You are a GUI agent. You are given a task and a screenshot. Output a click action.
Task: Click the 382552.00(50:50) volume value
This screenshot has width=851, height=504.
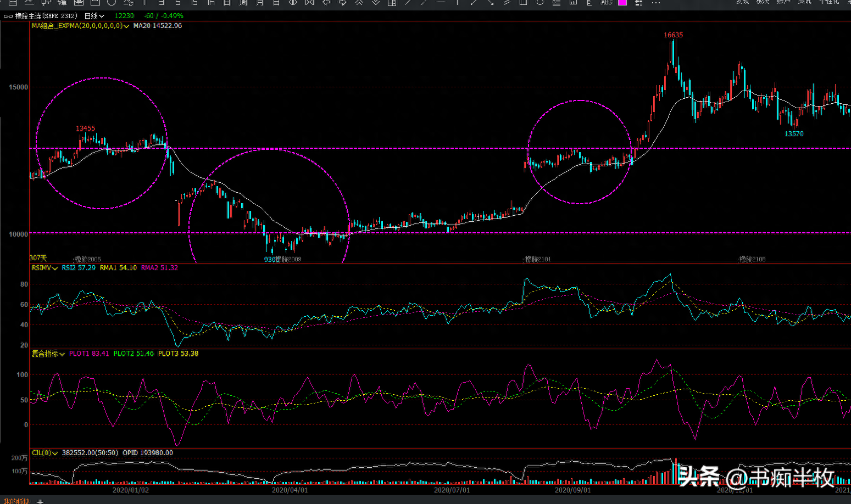[90, 453]
